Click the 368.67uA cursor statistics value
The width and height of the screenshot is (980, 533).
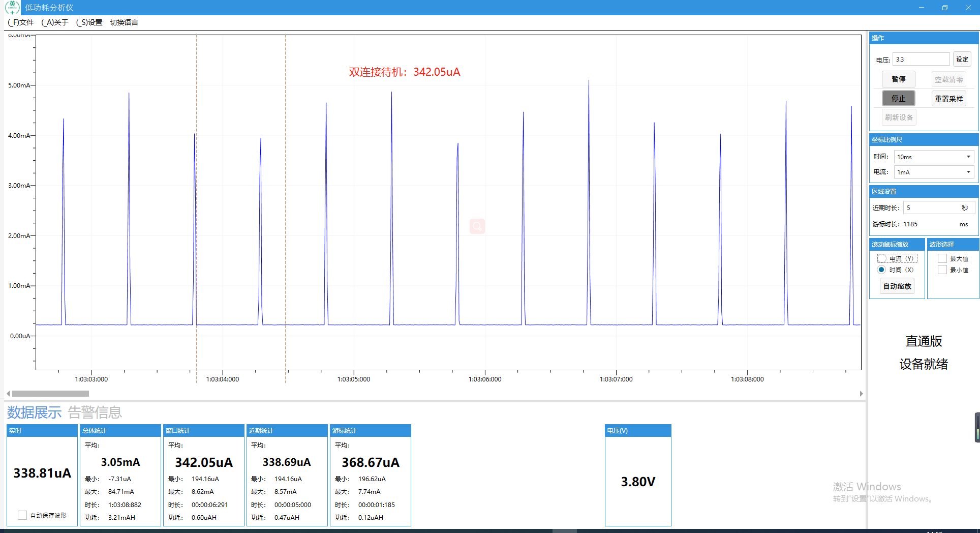pyautogui.click(x=371, y=462)
